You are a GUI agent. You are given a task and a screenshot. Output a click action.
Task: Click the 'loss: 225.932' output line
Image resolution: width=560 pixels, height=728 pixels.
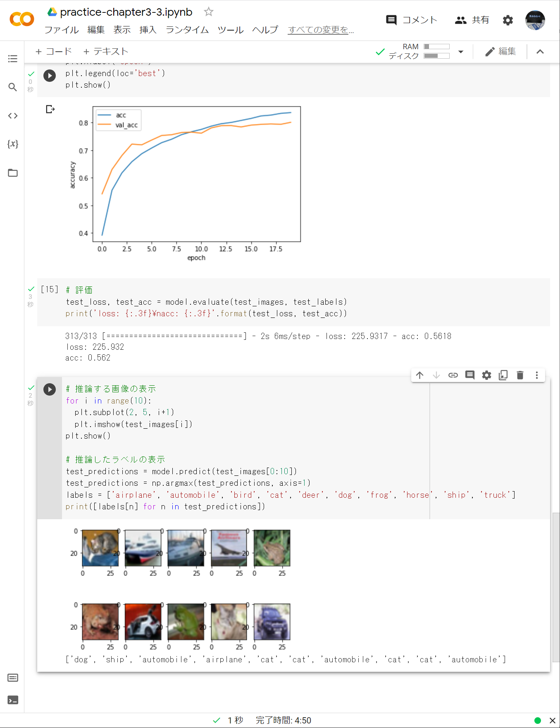click(x=95, y=347)
